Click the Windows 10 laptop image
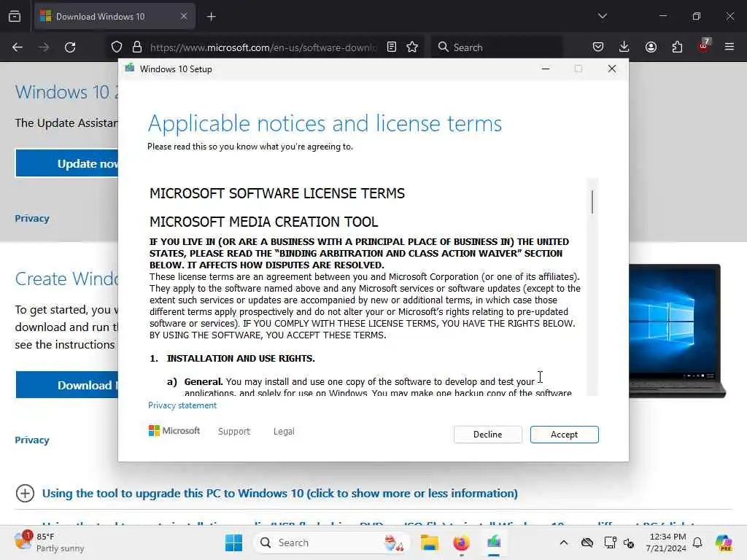Image resolution: width=747 pixels, height=560 pixels. click(x=677, y=330)
